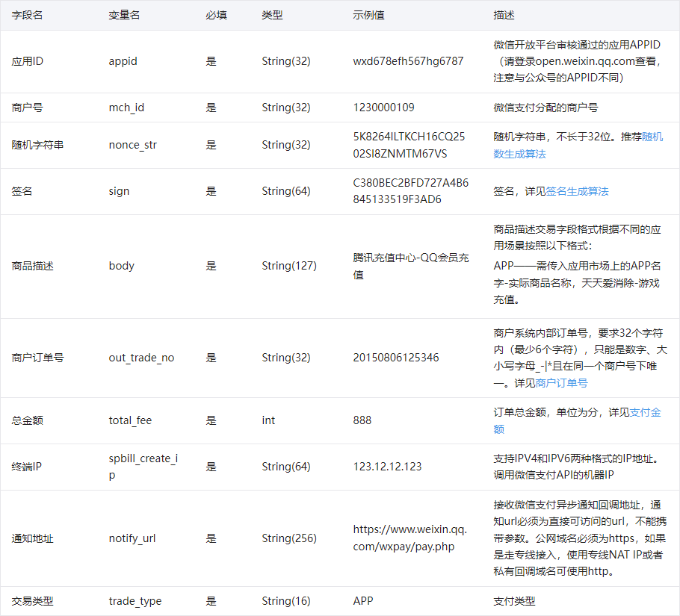Click the 通知地址 field name

[32, 538]
